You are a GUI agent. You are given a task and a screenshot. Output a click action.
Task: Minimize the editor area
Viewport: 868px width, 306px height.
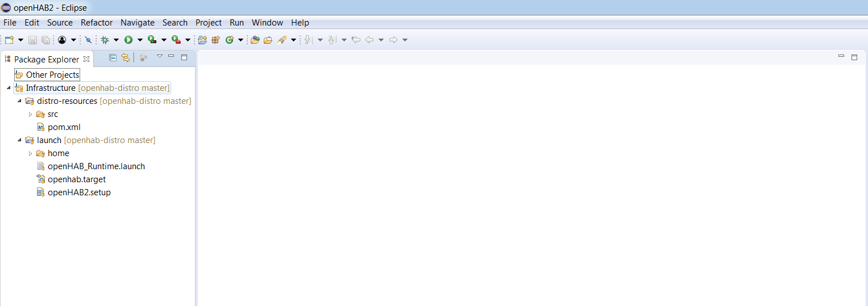coord(841,56)
